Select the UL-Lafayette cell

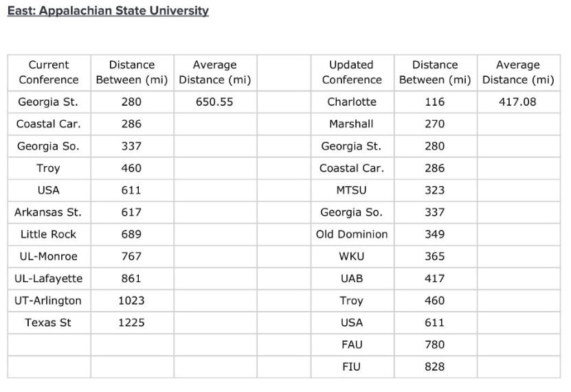[x=49, y=279]
